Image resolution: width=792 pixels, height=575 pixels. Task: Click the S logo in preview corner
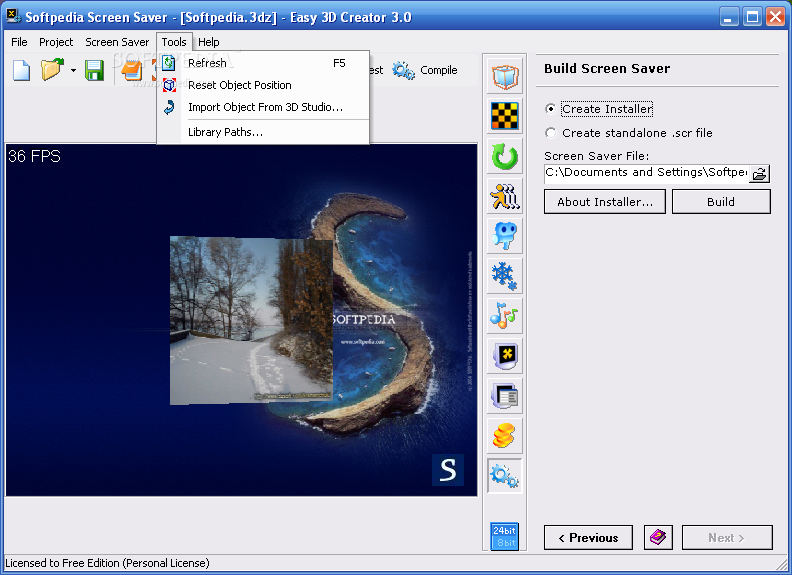[x=448, y=470]
